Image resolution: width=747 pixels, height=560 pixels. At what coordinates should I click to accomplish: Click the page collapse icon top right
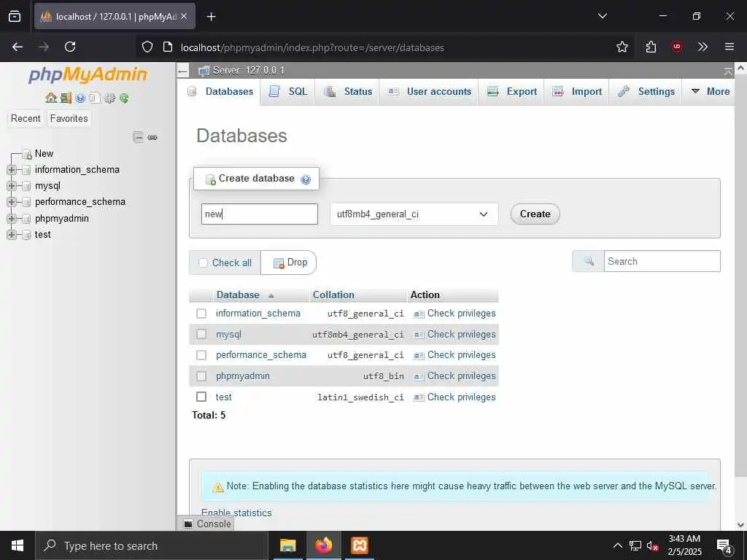pyautogui.click(x=727, y=71)
